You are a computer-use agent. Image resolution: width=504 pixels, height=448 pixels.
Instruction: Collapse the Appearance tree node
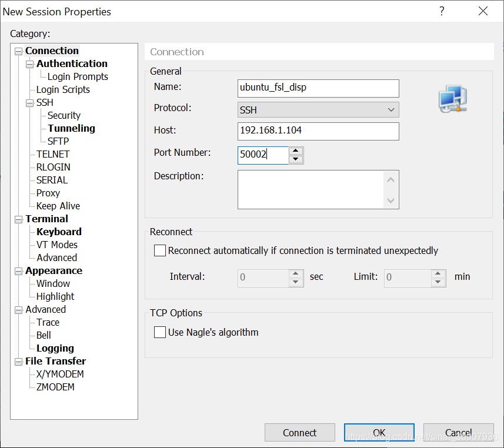click(x=19, y=271)
